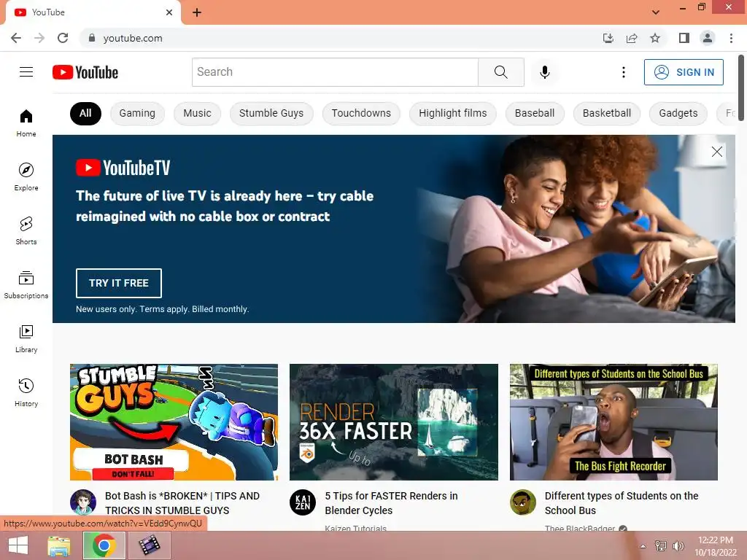Viewport: 747px width, 560px height.
Task: Go back in browser
Action: pyautogui.click(x=16, y=38)
